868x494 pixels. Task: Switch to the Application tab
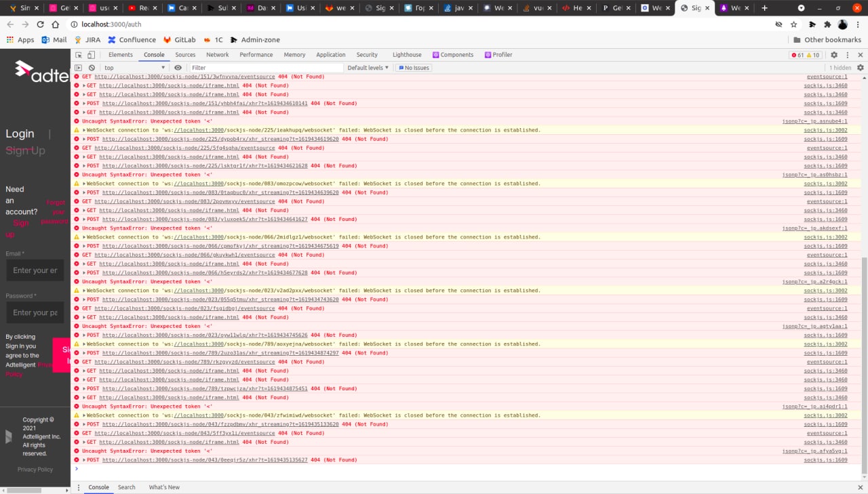coord(331,55)
